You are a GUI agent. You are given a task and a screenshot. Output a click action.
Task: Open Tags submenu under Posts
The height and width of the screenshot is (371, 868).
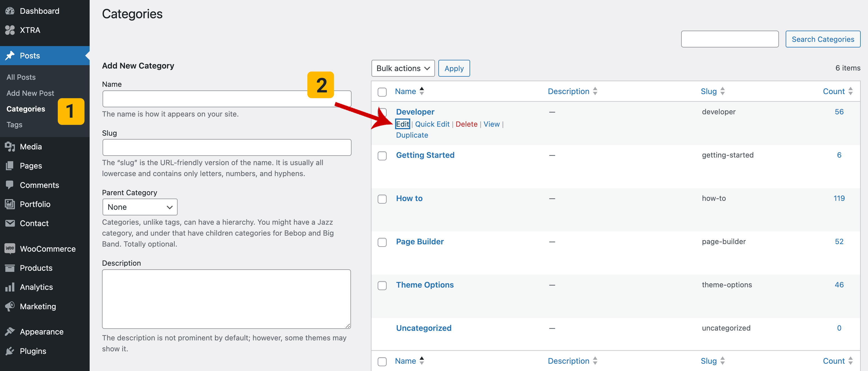pos(15,125)
